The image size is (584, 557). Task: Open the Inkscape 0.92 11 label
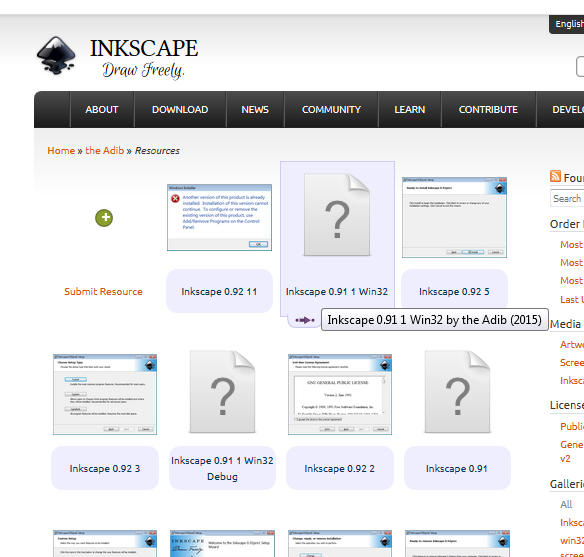coord(219,292)
